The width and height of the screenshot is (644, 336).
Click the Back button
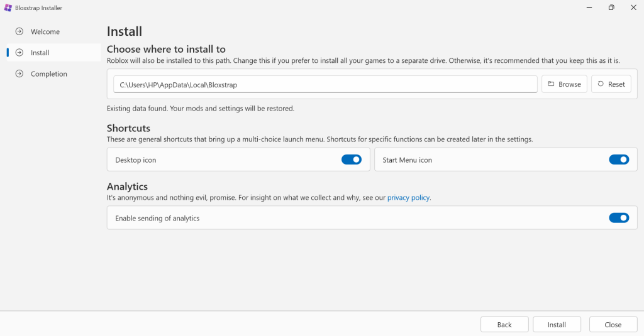[x=504, y=325]
